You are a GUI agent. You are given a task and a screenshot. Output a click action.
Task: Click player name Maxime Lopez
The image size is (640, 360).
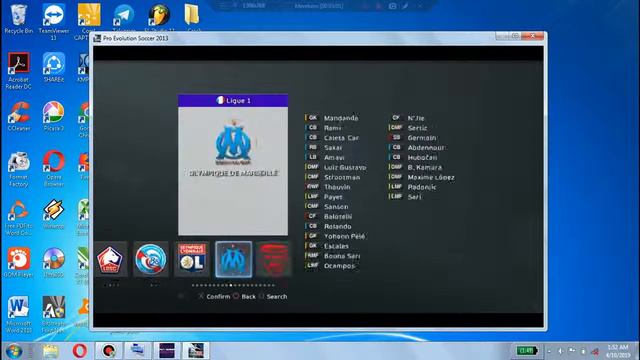point(431,177)
